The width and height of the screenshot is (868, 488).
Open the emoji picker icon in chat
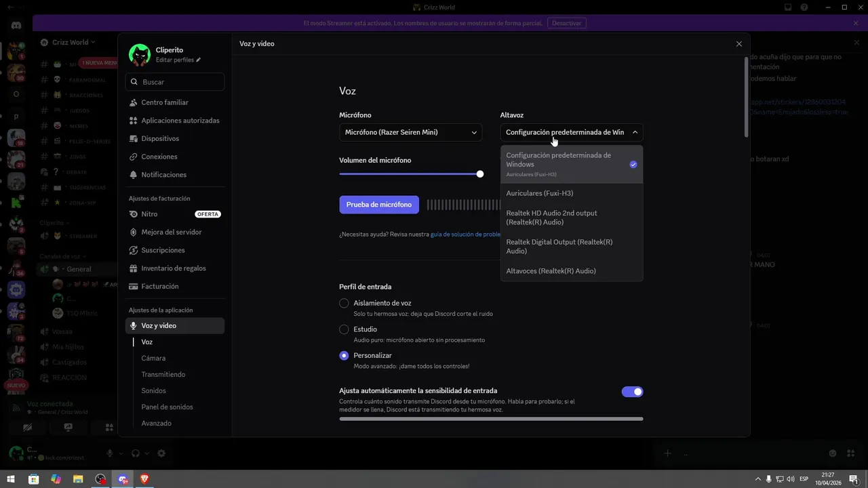[833, 453]
